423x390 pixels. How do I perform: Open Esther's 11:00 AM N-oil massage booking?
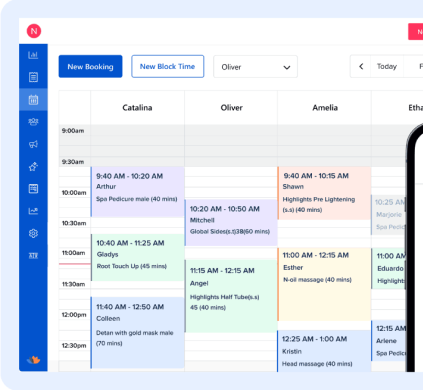click(324, 284)
